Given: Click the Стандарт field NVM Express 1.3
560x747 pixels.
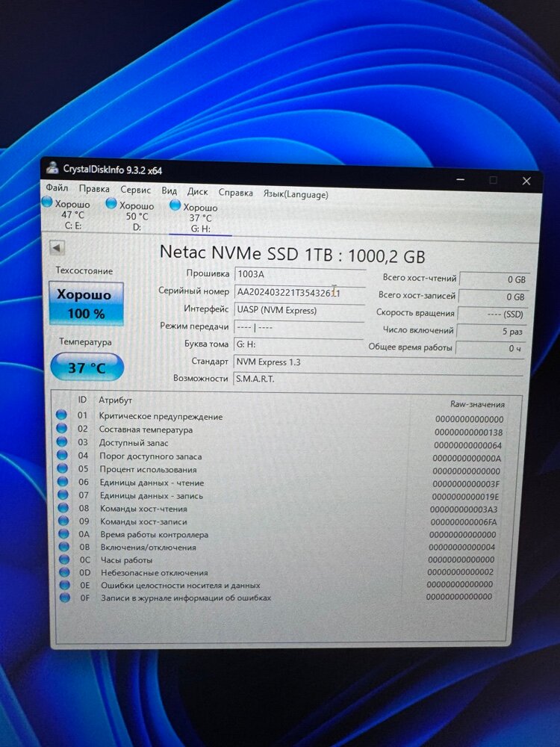Looking at the screenshot, I should (379, 362).
